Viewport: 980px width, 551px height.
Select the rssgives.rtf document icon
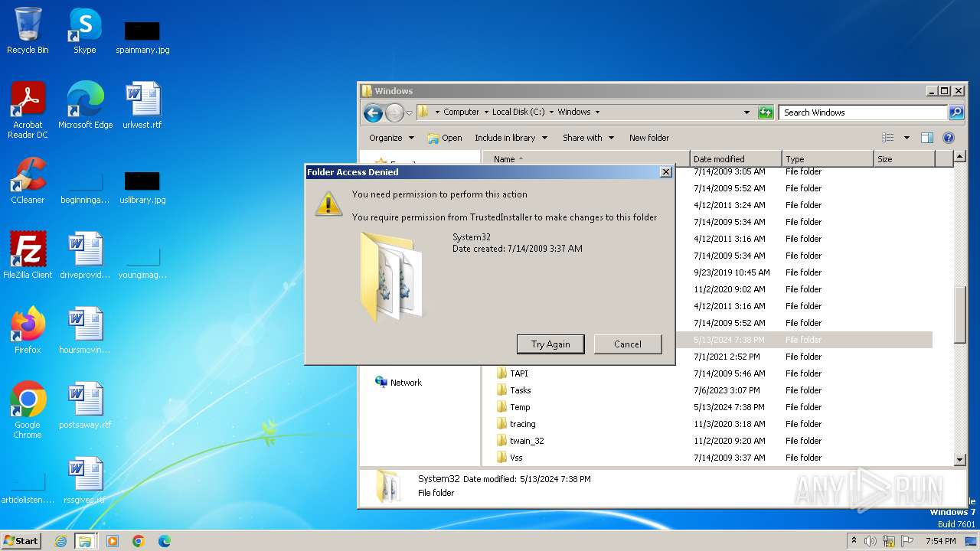coord(85,480)
